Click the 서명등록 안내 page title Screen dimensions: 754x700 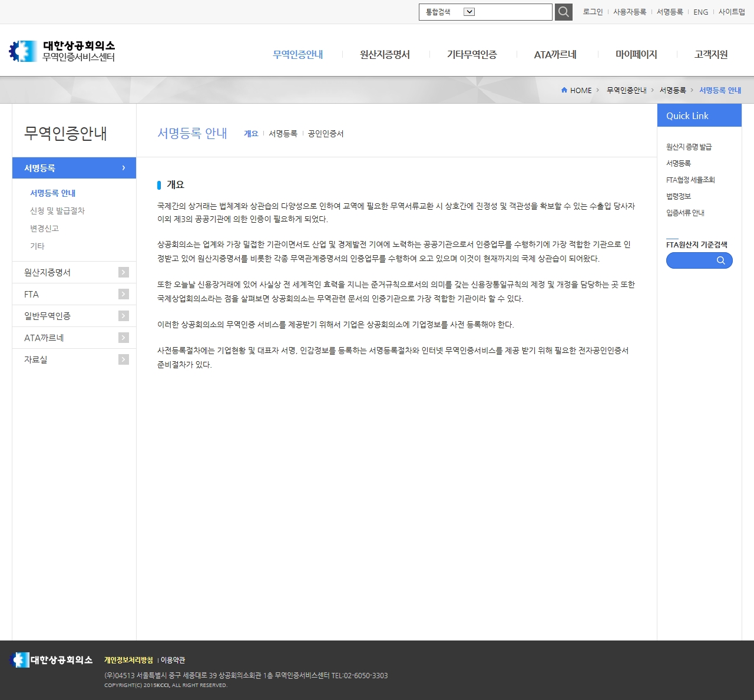tap(192, 133)
